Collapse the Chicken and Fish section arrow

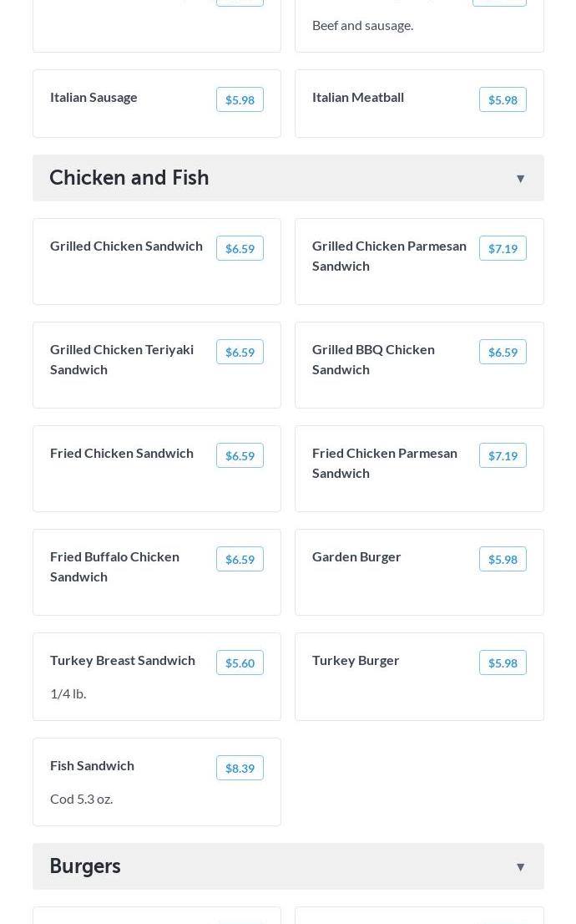(520, 178)
